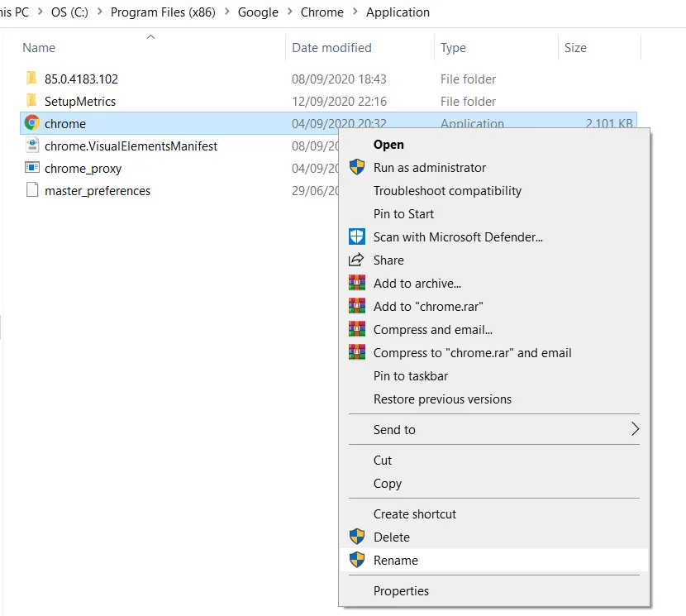
Task: Select the 85.0.4183.102 folder name
Action: 81,79
